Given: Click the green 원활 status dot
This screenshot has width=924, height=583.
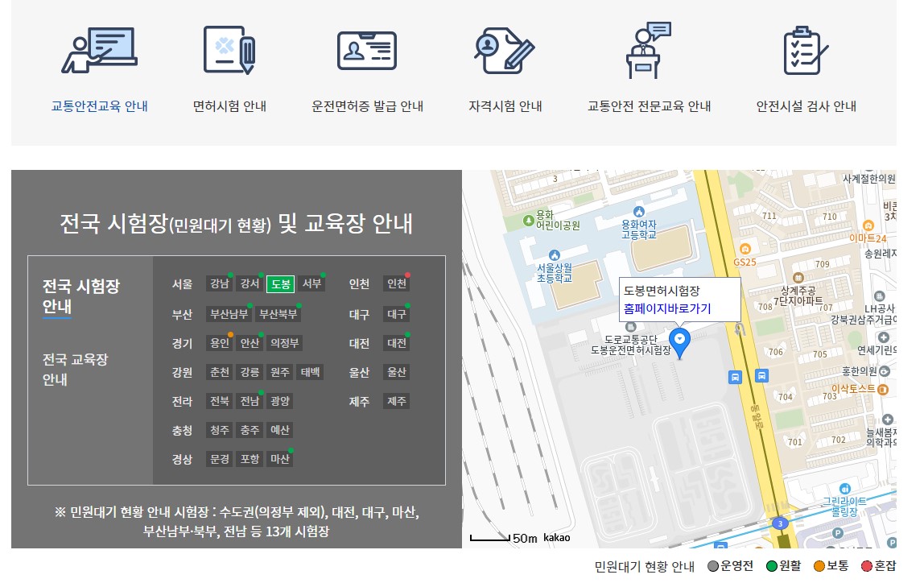Looking at the screenshot, I should coord(772,566).
